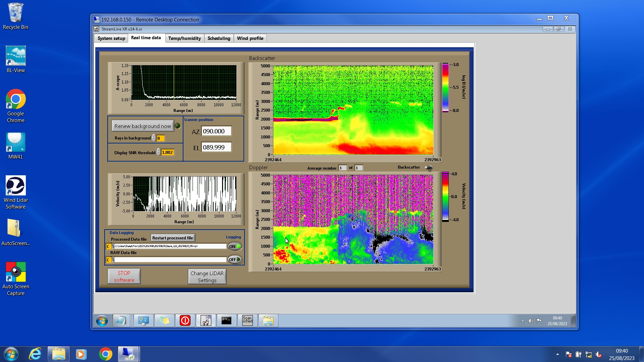Click processed data file path browse icon

click(113, 246)
